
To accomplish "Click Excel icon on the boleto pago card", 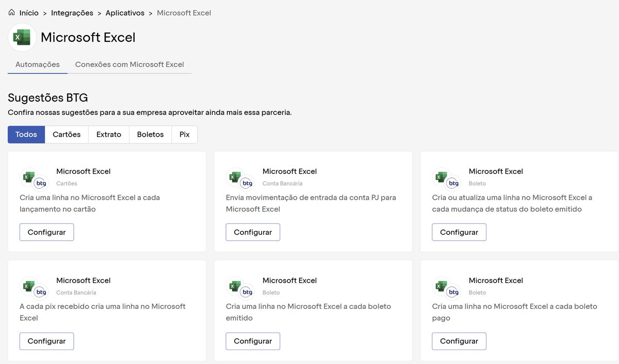I will coord(442,287).
